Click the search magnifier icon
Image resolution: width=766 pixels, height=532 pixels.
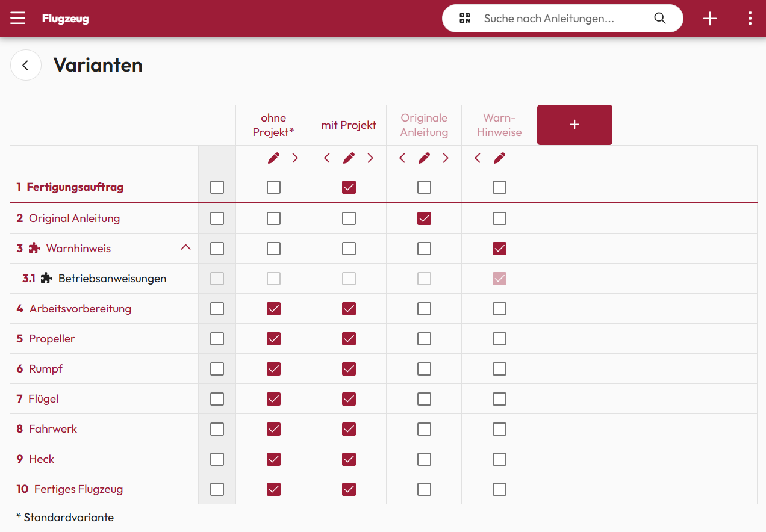[x=660, y=19]
